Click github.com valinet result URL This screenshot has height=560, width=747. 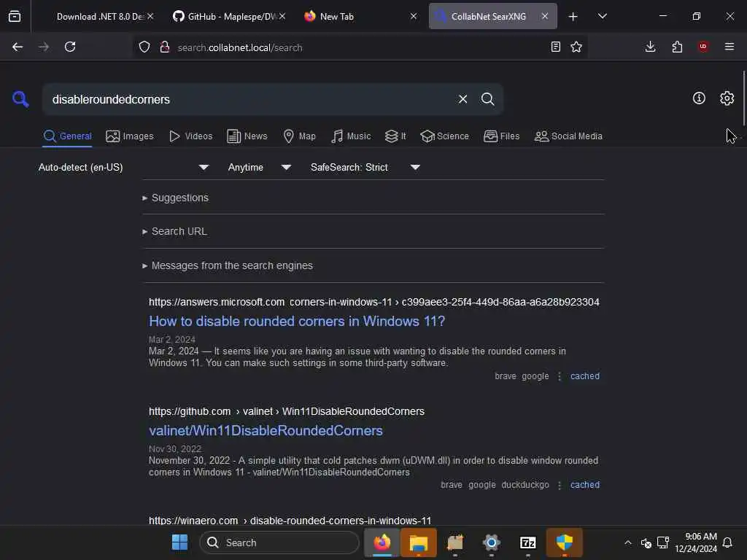click(x=286, y=411)
